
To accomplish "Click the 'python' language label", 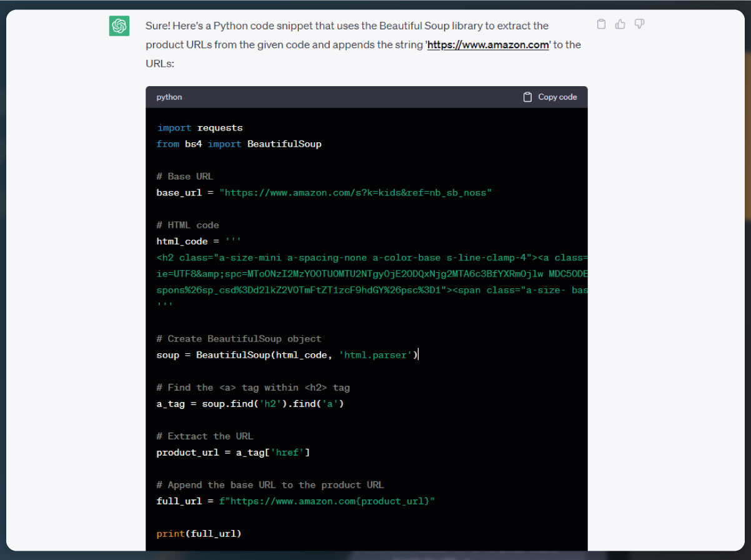I will (169, 97).
